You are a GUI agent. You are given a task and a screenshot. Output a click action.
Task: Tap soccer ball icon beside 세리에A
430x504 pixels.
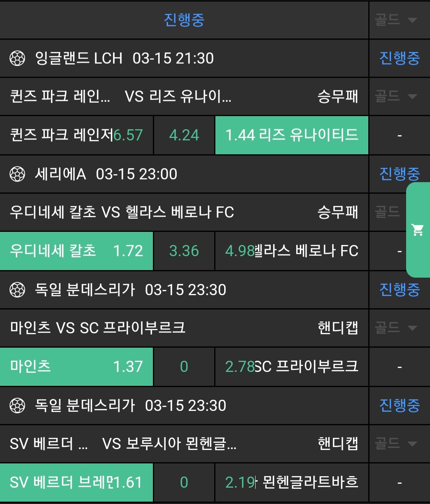click(17, 174)
